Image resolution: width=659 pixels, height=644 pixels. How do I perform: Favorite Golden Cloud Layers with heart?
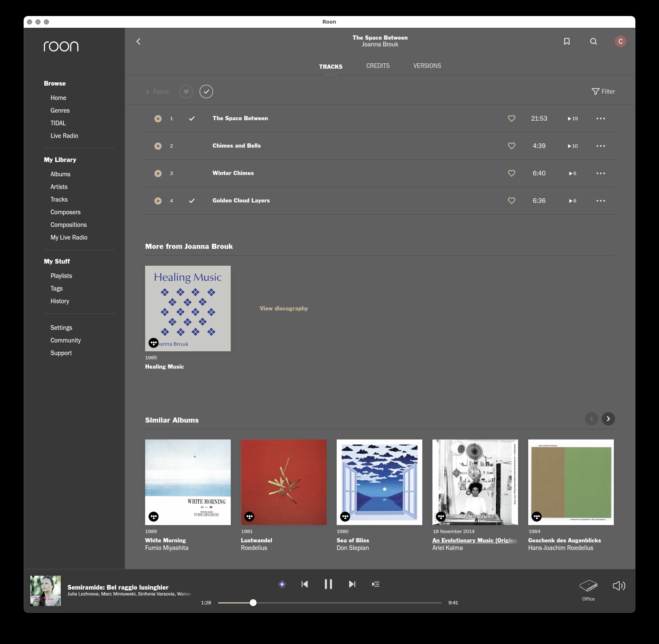click(x=511, y=201)
